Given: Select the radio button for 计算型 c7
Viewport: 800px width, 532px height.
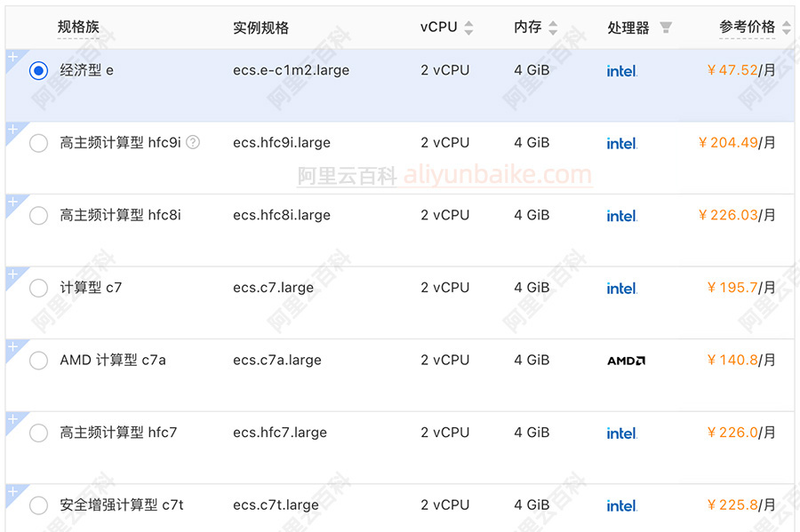Looking at the screenshot, I should 38,288.
